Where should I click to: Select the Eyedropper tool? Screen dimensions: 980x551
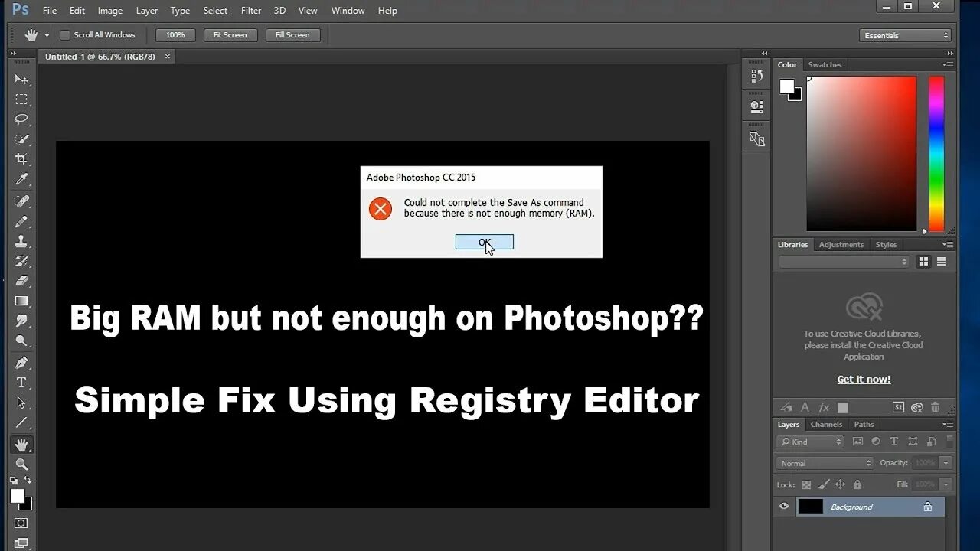[x=21, y=179]
